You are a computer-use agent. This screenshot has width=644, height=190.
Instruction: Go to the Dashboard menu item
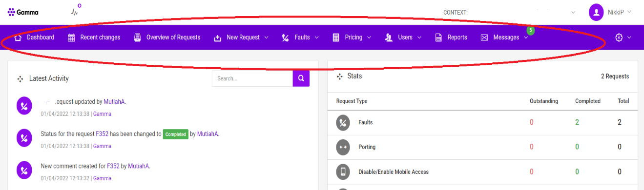coord(41,38)
